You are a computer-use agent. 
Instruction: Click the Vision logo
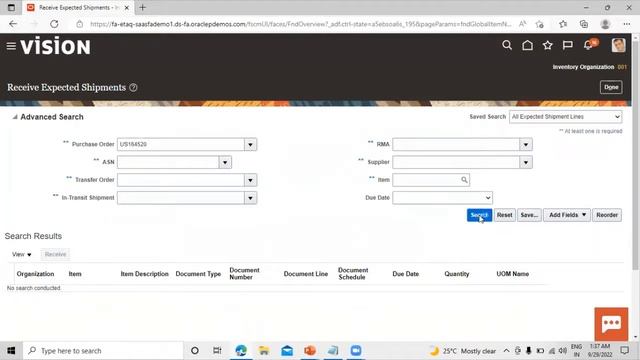[x=56, y=46]
